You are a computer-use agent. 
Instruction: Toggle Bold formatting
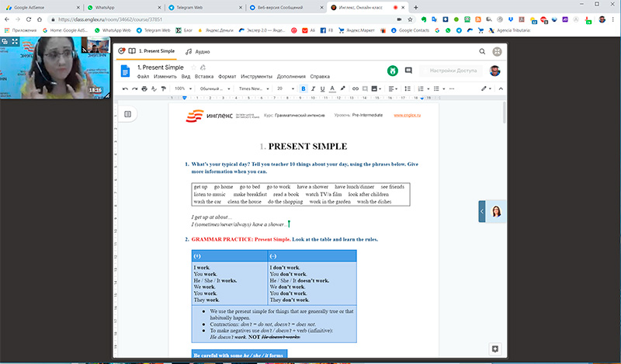pyautogui.click(x=303, y=89)
